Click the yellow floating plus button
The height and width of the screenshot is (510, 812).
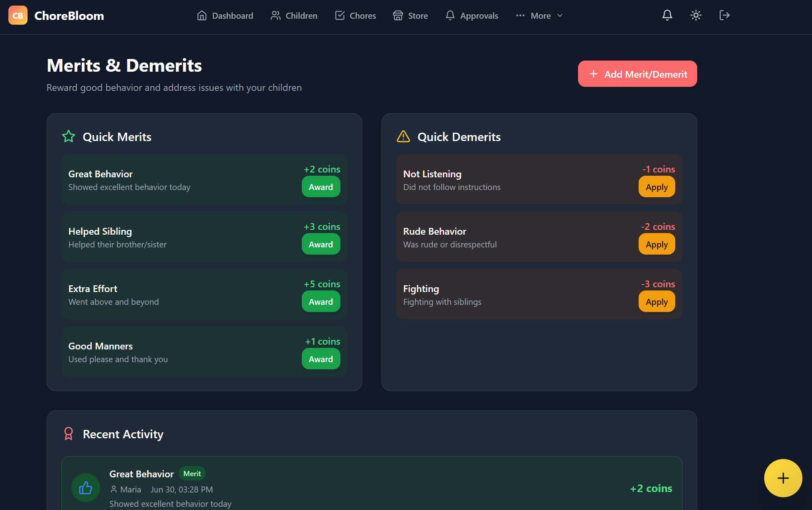[x=783, y=478]
